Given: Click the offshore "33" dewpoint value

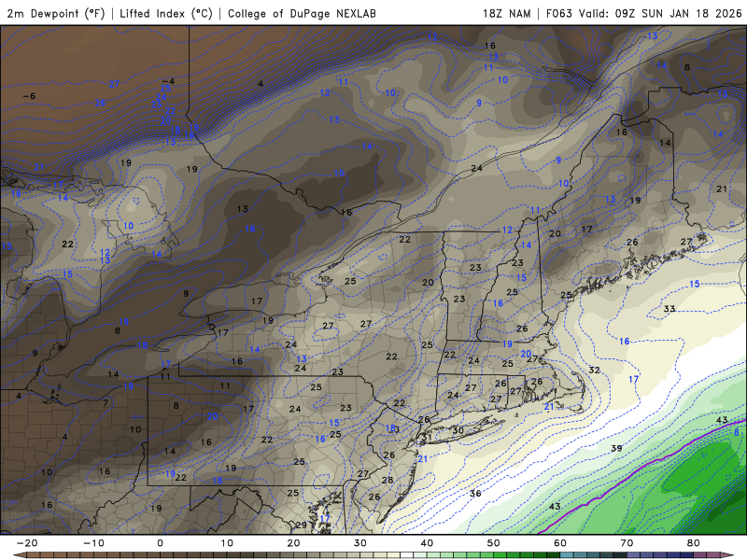Looking at the screenshot, I should coord(669,309).
